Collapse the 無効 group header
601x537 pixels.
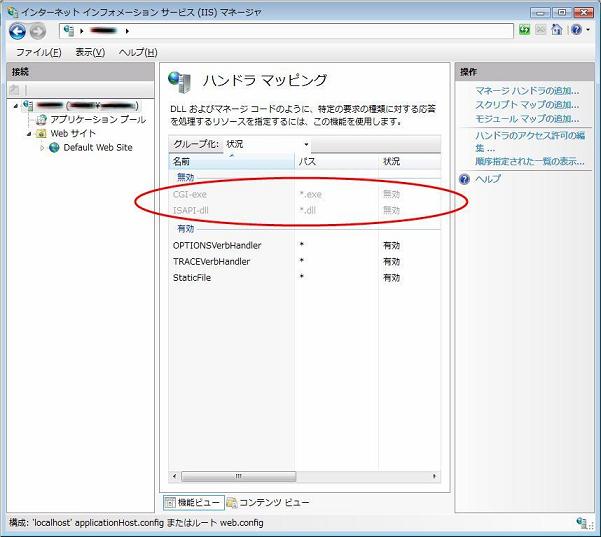186,177
